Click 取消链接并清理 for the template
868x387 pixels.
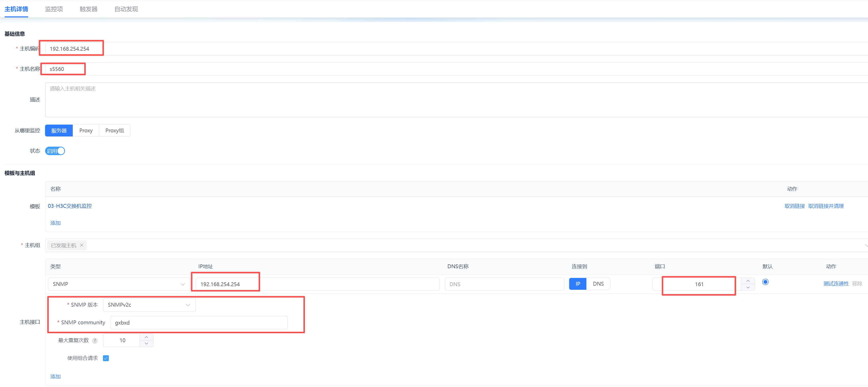point(826,206)
